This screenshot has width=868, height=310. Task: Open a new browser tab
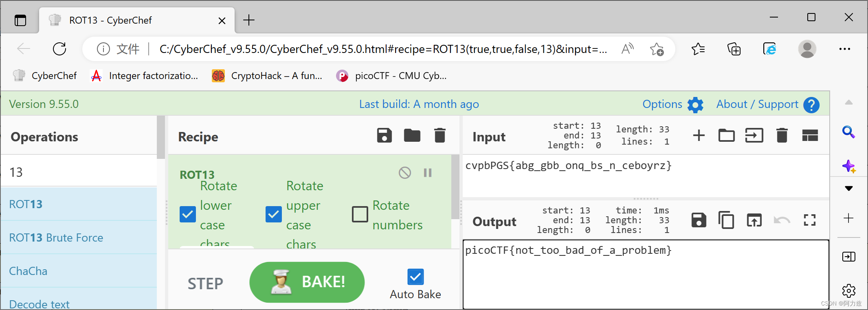pos(248,20)
